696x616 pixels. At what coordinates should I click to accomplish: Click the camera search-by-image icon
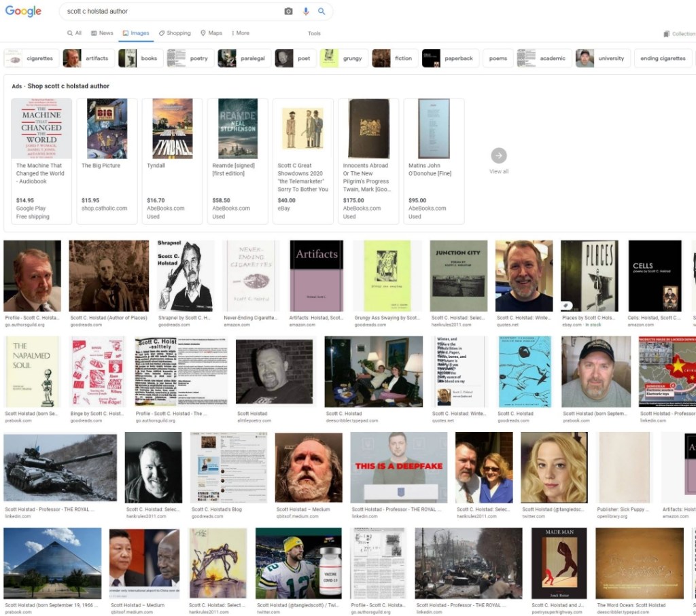[x=288, y=12]
